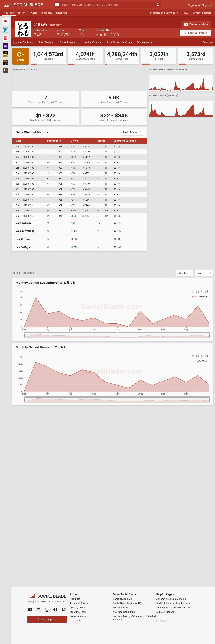215x644 pixels.
Task: Toggle the Views legend series
Action: pos(203,361)
